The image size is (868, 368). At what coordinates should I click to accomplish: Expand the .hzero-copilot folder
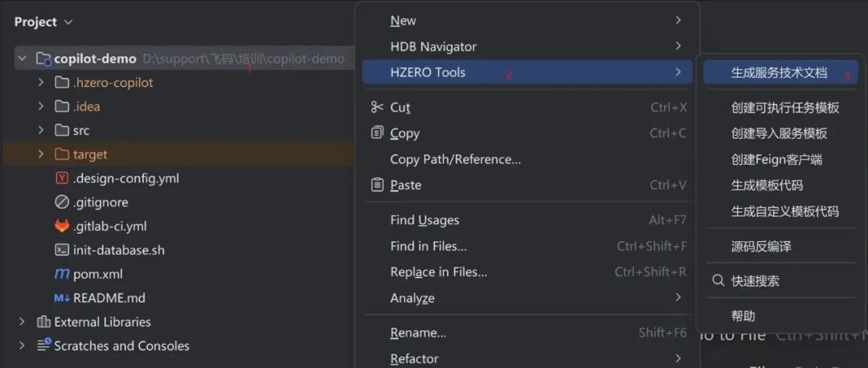(41, 83)
